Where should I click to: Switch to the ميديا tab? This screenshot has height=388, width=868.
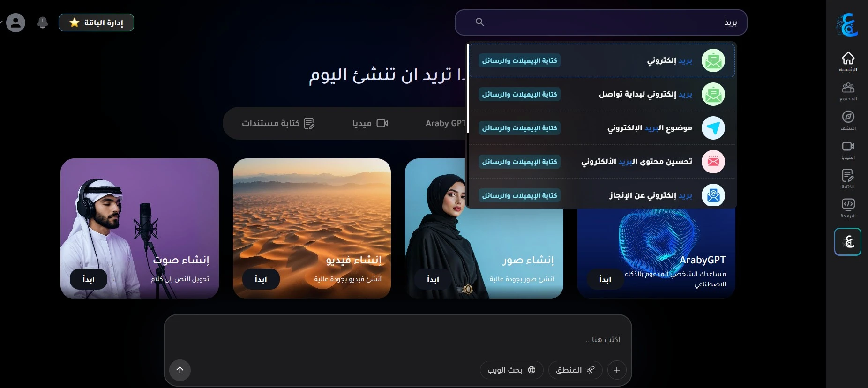coord(370,123)
